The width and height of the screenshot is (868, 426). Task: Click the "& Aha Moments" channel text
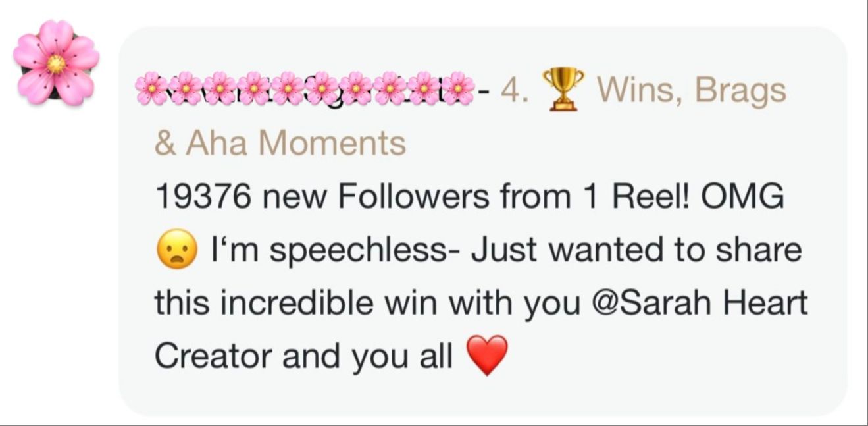(x=280, y=143)
